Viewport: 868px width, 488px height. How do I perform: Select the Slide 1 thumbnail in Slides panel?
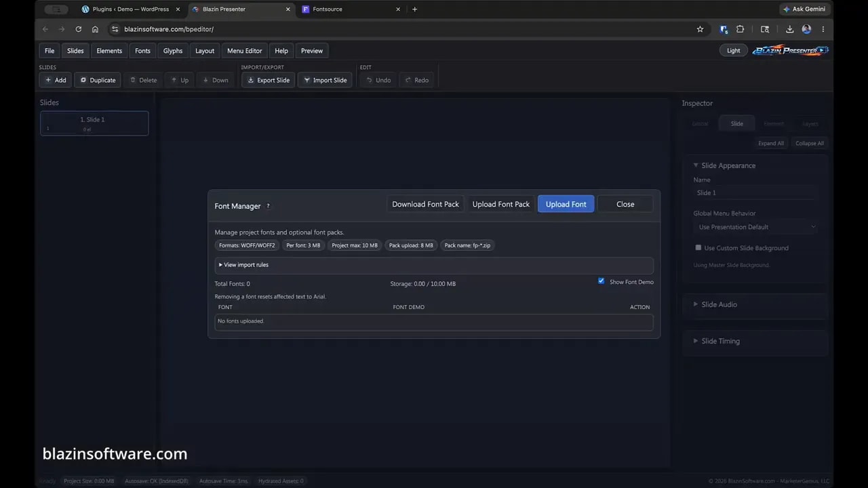(x=94, y=123)
